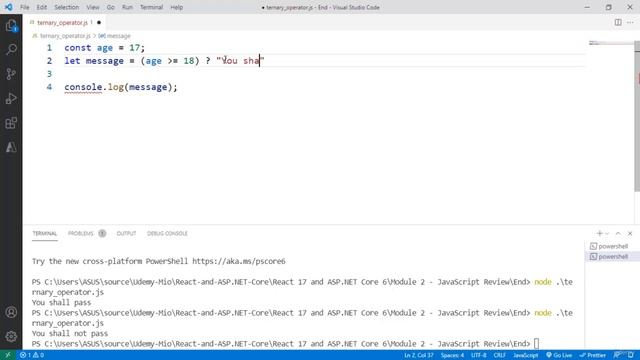This screenshot has height=360, width=640.
Task: Click the VS Code logo icon
Action: (x=8, y=7)
